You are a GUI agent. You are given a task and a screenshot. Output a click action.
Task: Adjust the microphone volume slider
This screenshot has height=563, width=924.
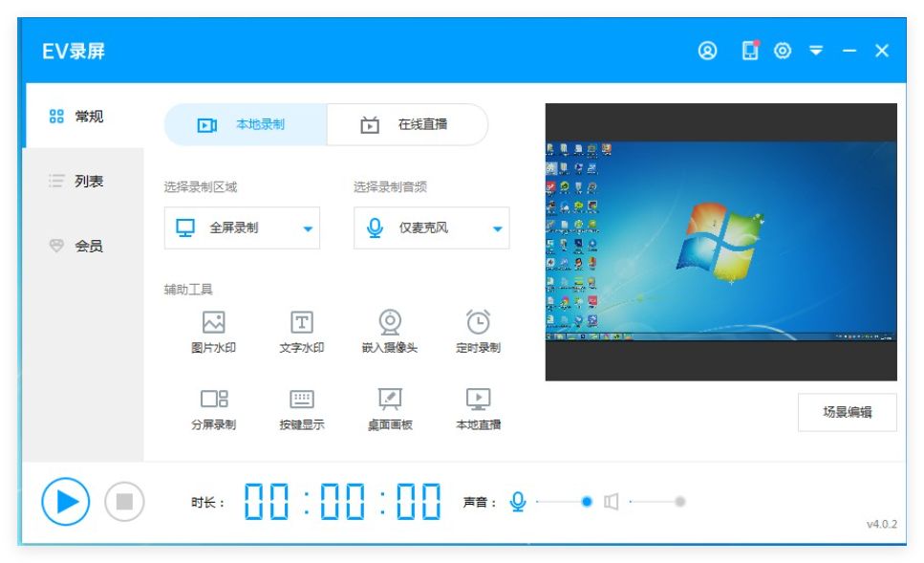pyautogui.click(x=564, y=502)
